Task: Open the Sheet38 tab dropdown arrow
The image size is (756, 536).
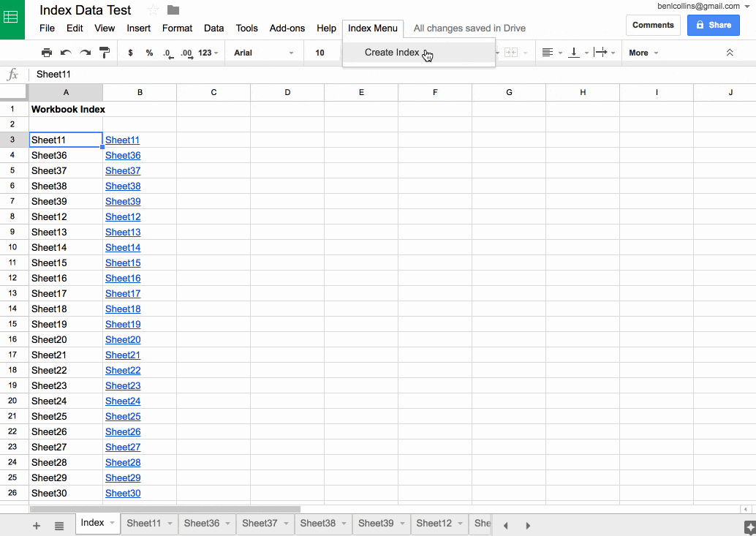Action: point(344,524)
